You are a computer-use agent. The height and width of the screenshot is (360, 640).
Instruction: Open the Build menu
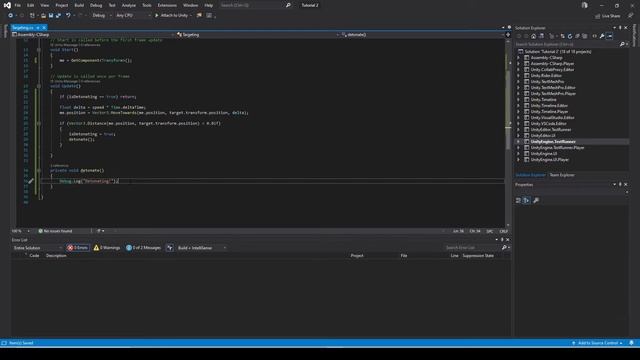pos(79,5)
